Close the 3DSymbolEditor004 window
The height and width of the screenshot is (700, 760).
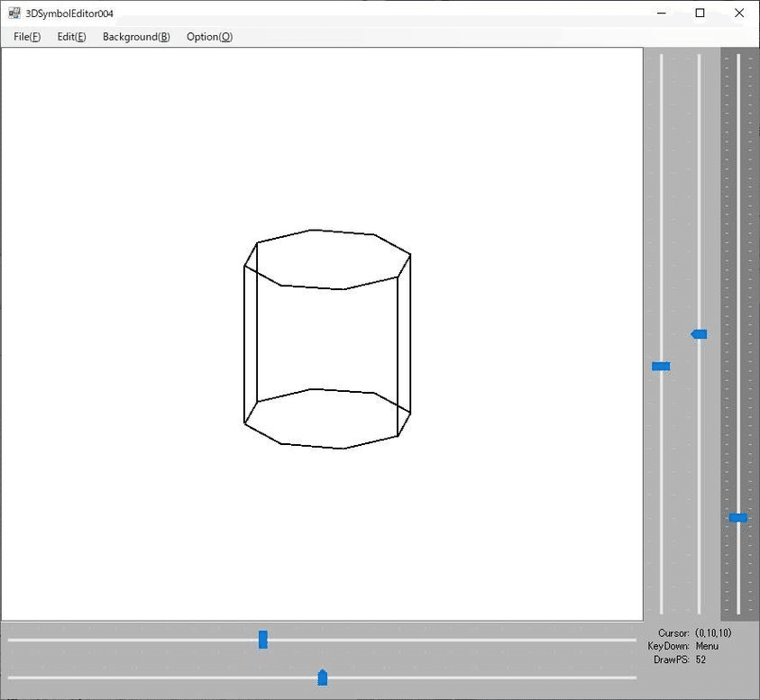point(739,14)
